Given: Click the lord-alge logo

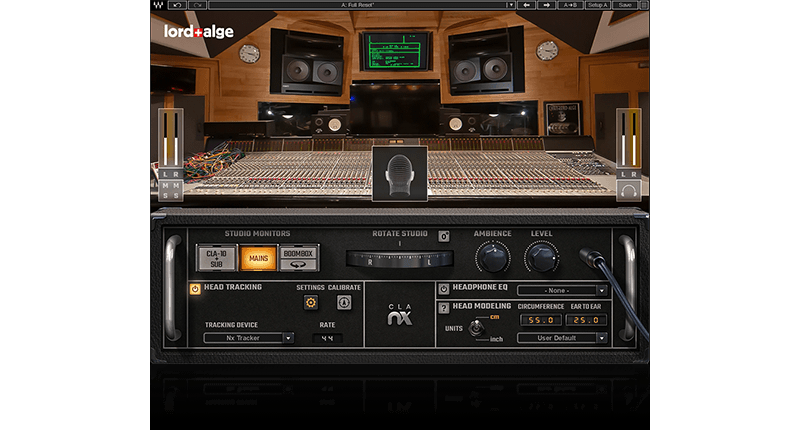Looking at the screenshot, I should [x=198, y=32].
